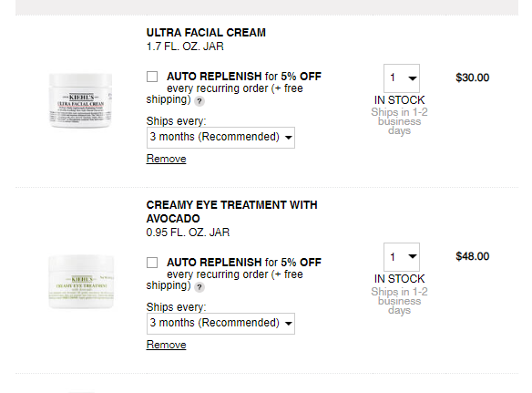Open quantity dropdown for Ultra Facial Cream
Screen dimensions: 532x393
click(x=402, y=78)
